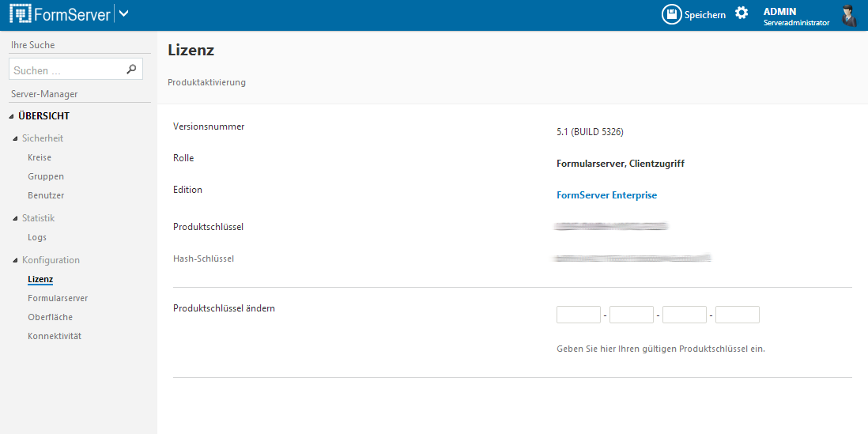Click the second product key segment field

[x=632, y=315]
